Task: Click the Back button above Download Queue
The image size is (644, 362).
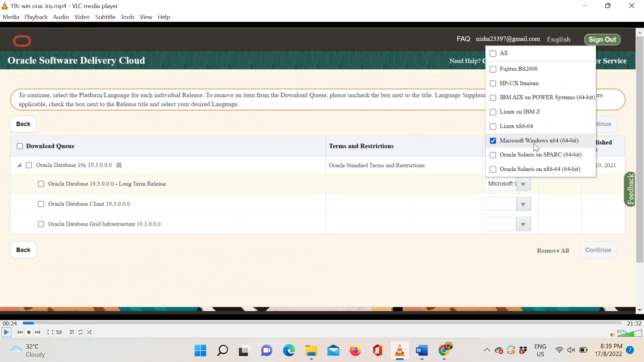Action: coord(23,124)
